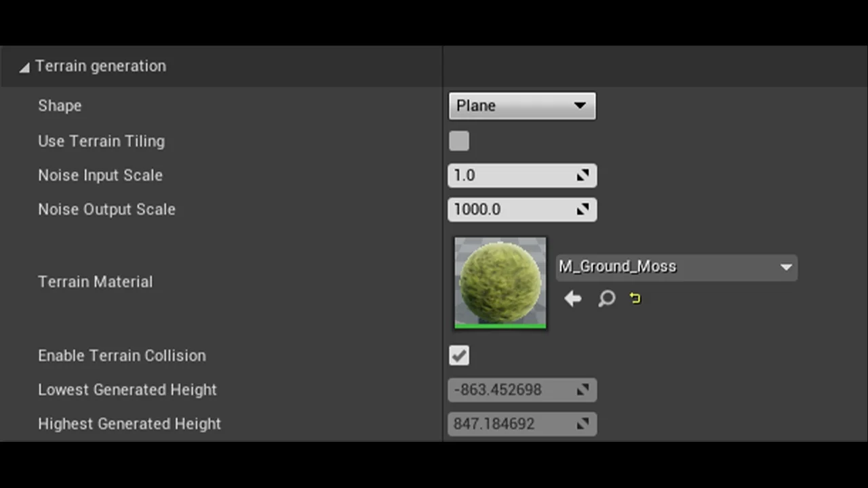Click the Lowest Generated Height value field
The image size is (868, 488).
tap(509, 390)
